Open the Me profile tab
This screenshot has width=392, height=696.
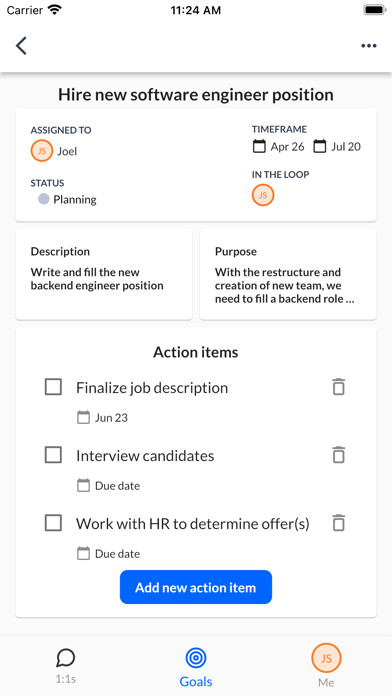(326, 666)
